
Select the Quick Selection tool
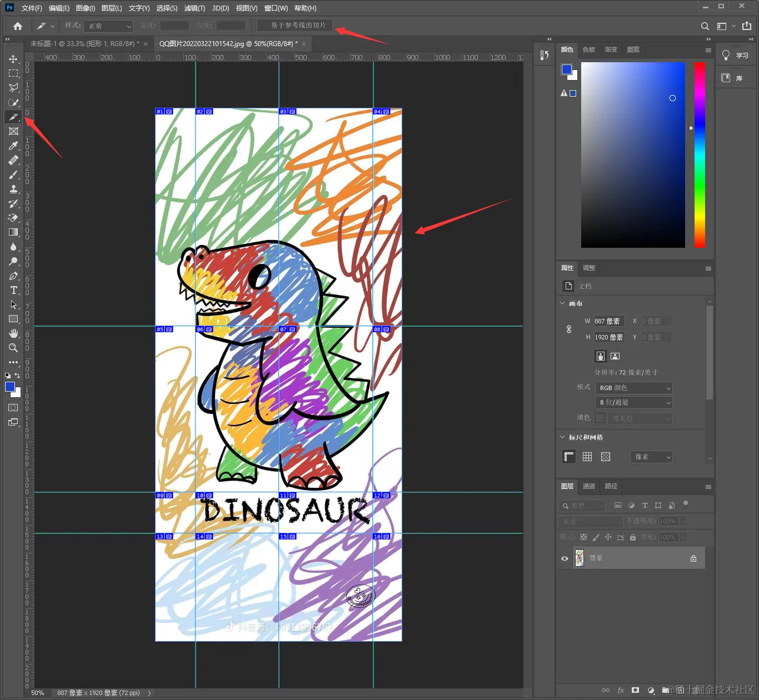coord(13,102)
